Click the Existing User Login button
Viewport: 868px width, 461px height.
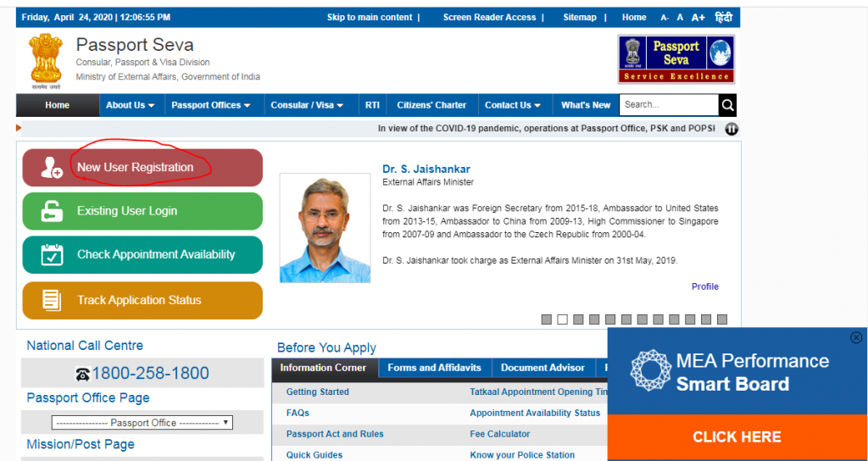coord(142,211)
